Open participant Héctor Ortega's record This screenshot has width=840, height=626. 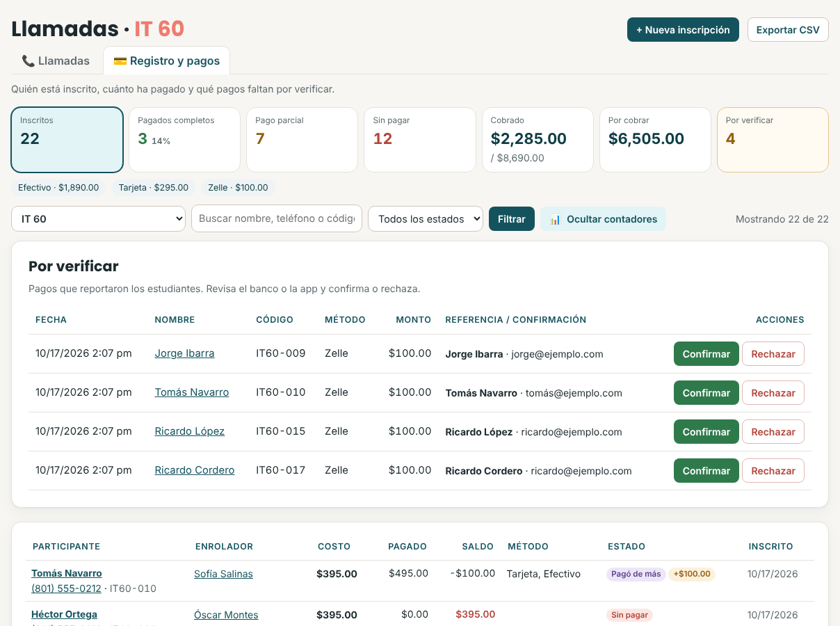coord(64,614)
